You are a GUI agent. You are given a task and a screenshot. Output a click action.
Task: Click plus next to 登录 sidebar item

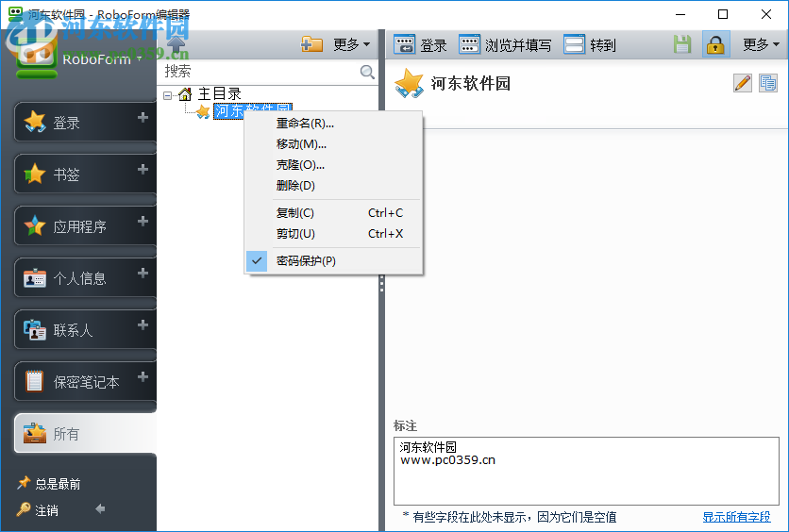143,117
